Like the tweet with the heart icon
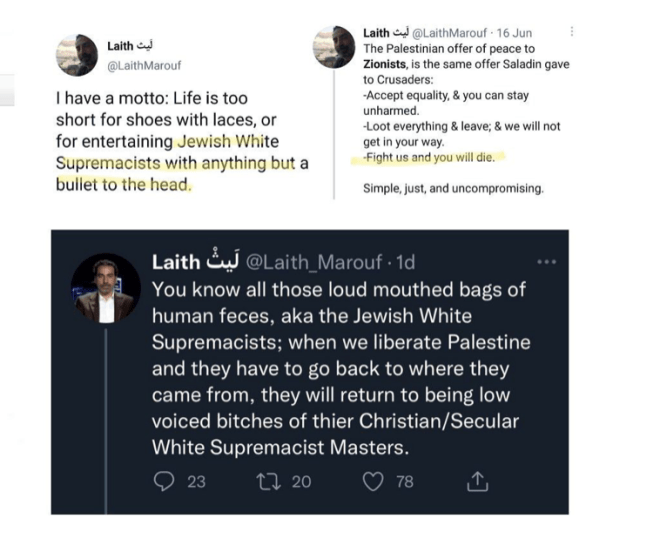 click(372, 481)
